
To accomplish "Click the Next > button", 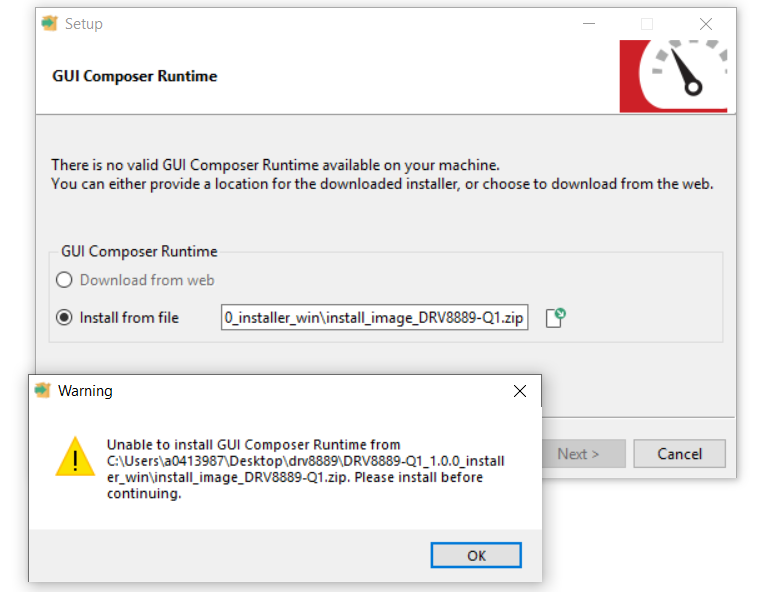I will (578, 454).
